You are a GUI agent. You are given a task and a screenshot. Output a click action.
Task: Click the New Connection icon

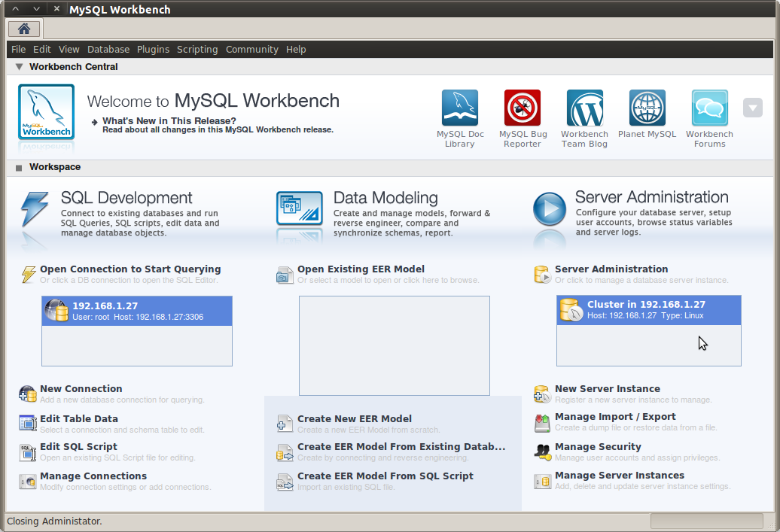coord(27,393)
